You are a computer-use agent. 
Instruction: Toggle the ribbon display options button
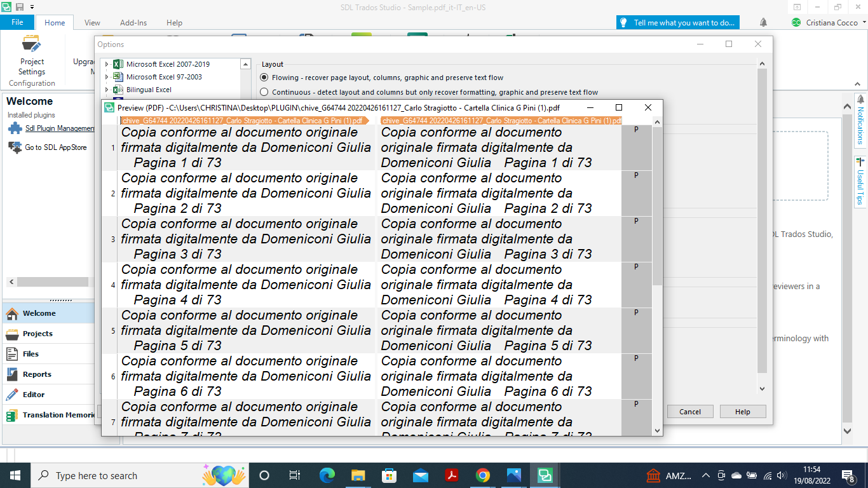(797, 7)
